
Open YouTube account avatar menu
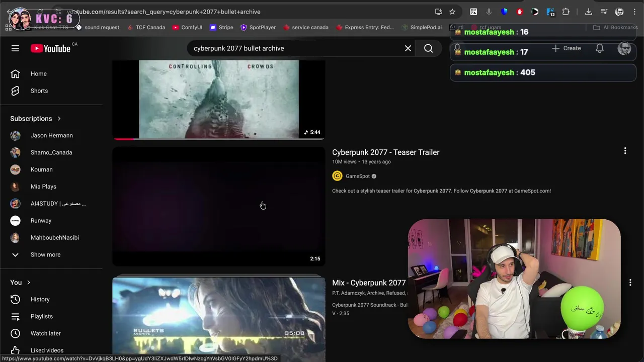(624, 48)
